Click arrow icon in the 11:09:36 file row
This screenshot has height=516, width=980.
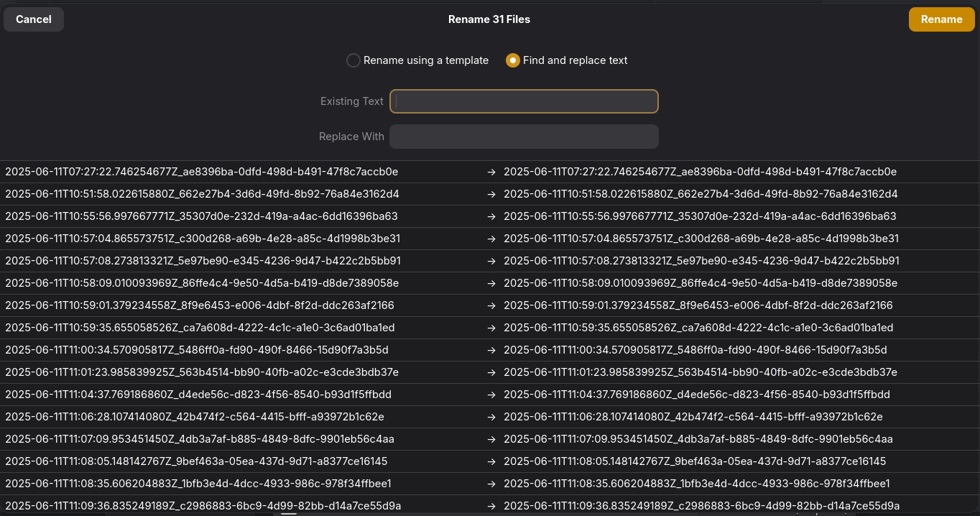[x=491, y=506]
